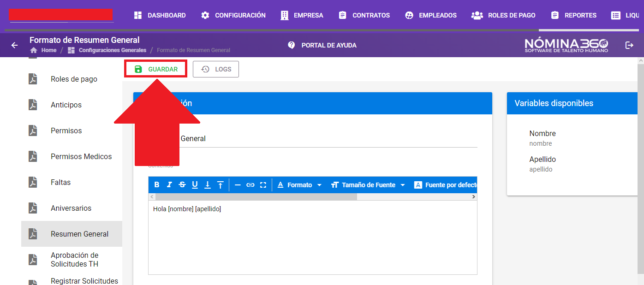Toggle bold formatting in the editor
Viewport: 644px width, 285px height.
coord(157,185)
